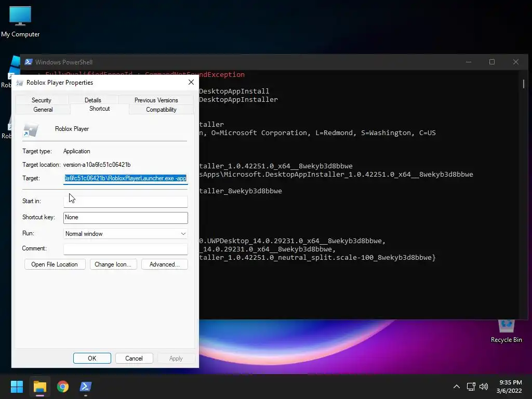532x399 pixels.
Task: Click the shortcut name field 'Roblox Player'
Action: coord(72,129)
